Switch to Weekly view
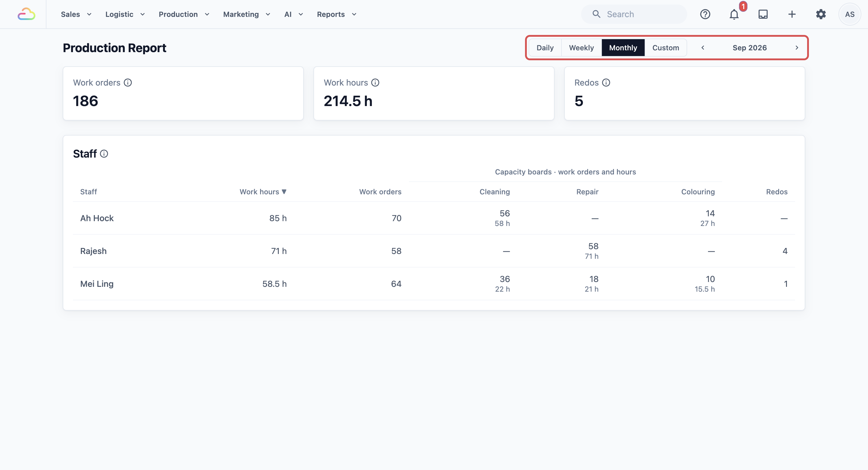This screenshot has width=868, height=470. pos(581,48)
